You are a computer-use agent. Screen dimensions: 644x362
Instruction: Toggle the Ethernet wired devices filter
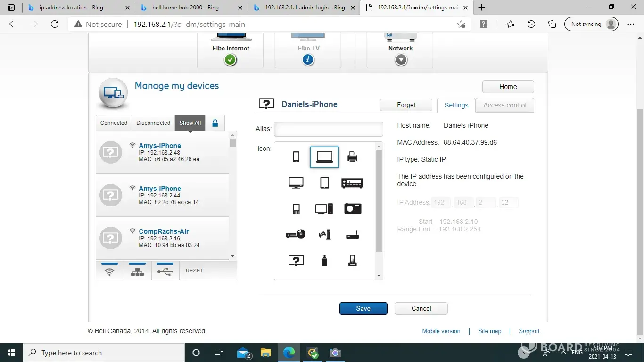pyautogui.click(x=137, y=271)
